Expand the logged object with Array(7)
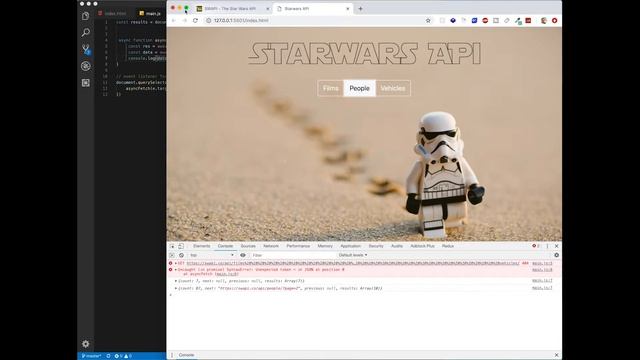 click(176, 281)
